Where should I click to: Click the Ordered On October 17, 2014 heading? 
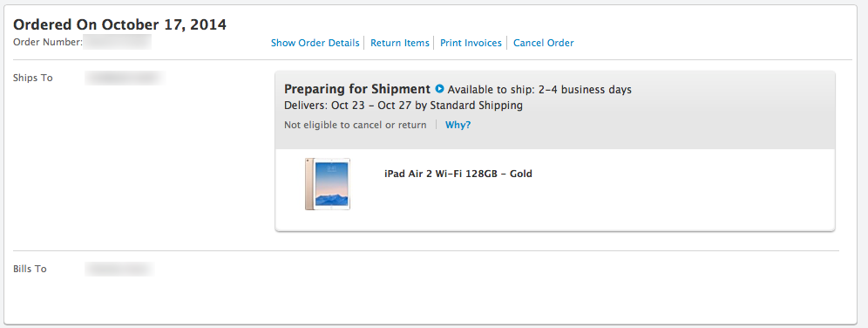click(x=119, y=25)
